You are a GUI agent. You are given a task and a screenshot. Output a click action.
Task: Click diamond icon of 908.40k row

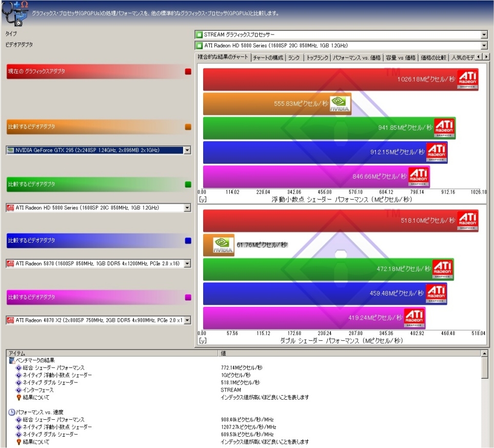(x=18, y=420)
